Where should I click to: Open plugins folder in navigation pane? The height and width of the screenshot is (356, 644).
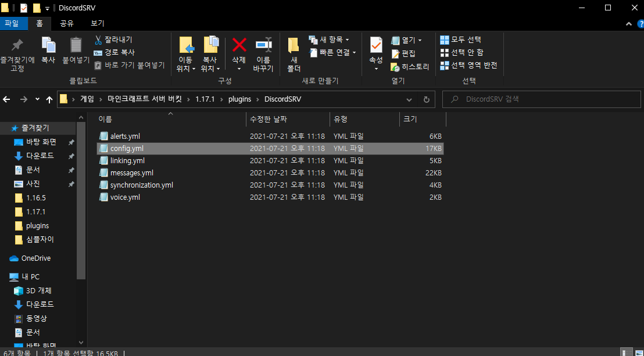point(37,225)
